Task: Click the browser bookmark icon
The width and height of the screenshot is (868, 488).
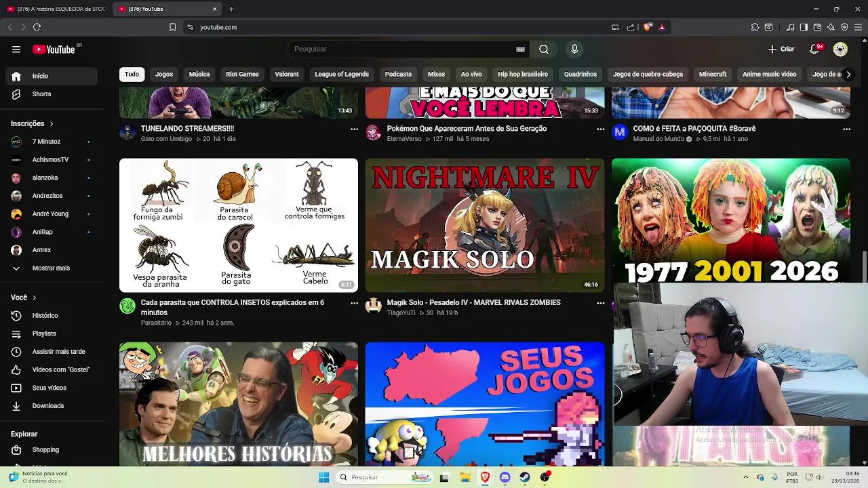Action: pyautogui.click(x=172, y=27)
